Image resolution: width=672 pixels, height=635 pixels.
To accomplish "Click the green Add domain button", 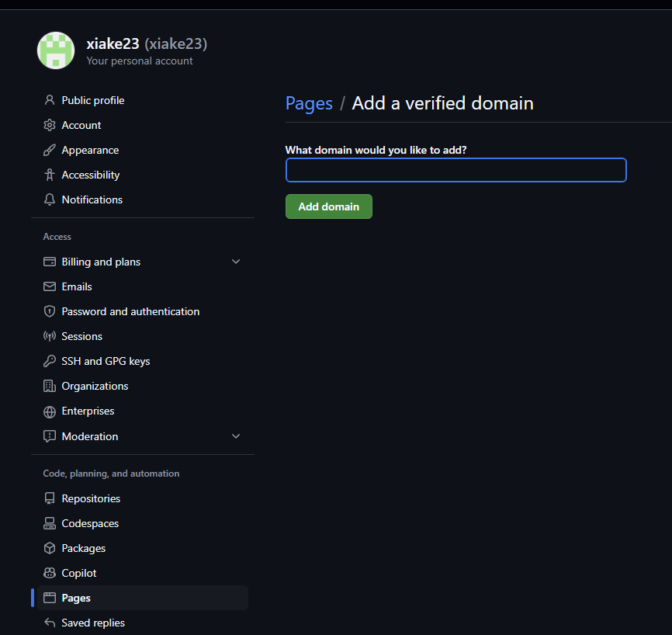I will (x=329, y=206).
